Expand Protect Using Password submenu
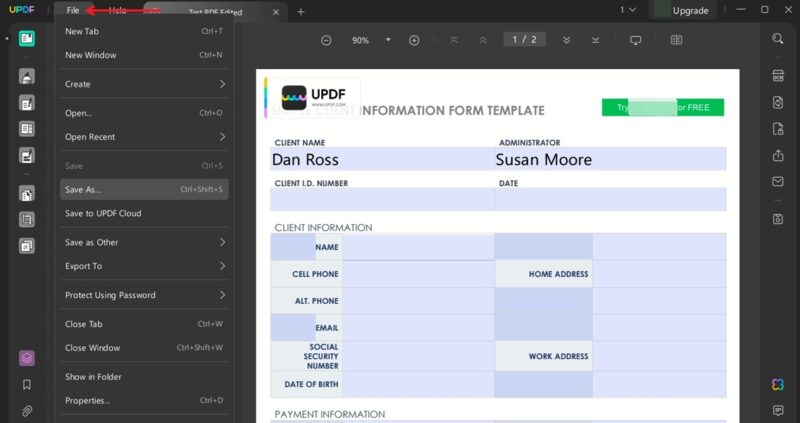 (144, 295)
